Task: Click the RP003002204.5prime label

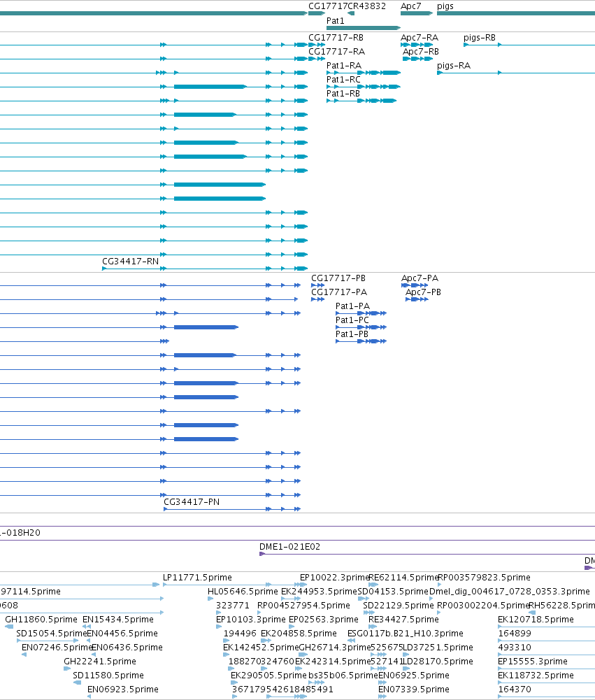Action: coord(483,606)
